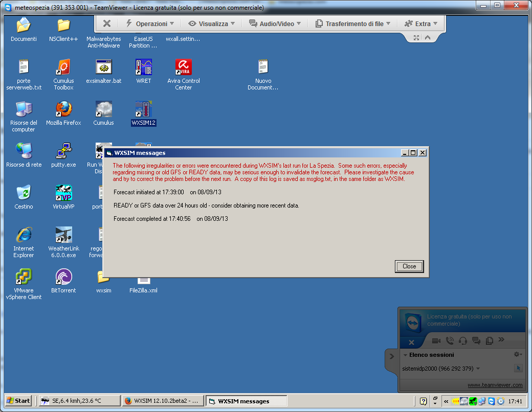Image resolution: width=532 pixels, height=412 pixels.
Task: Open the Trasferimento di file menu
Action: (x=353, y=24)
